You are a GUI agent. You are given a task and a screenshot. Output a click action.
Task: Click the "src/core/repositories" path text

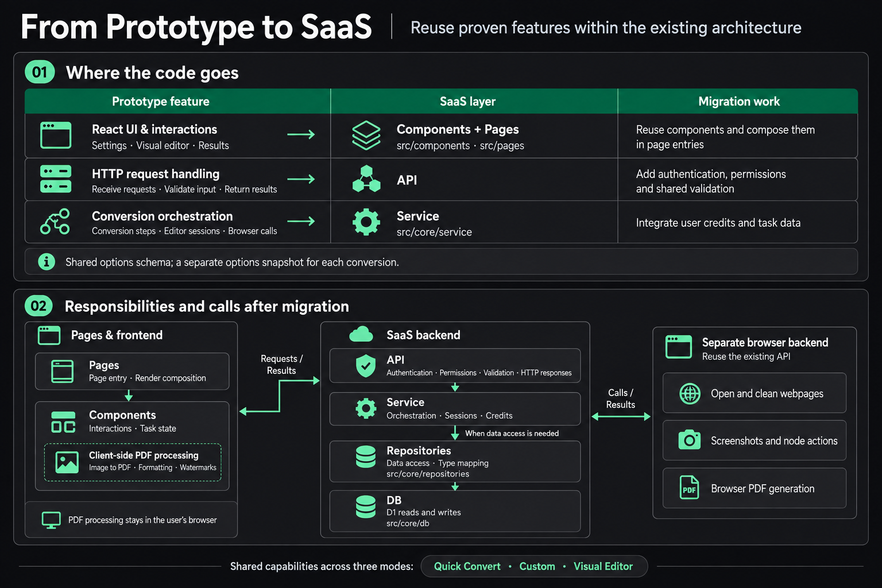tap(428, 474)
